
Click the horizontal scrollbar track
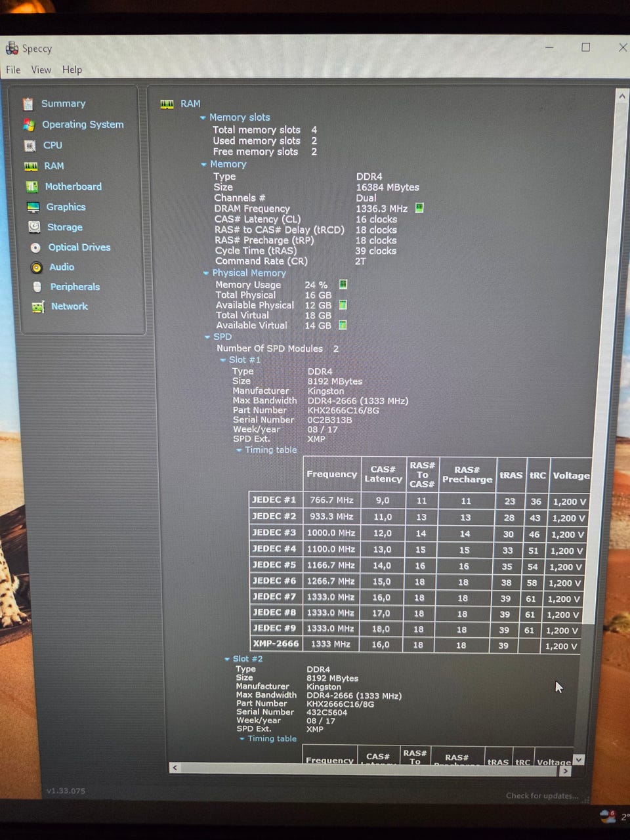(x=369, y=768)
